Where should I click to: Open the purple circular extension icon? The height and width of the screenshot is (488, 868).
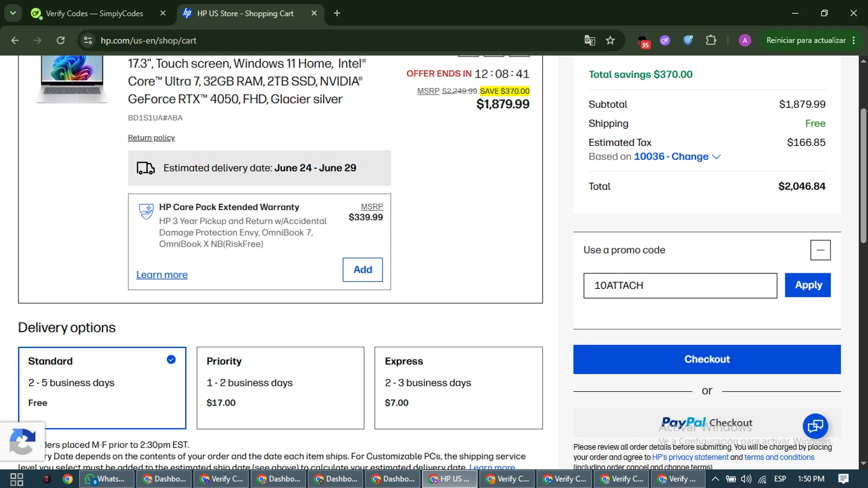tap(665, 41)
